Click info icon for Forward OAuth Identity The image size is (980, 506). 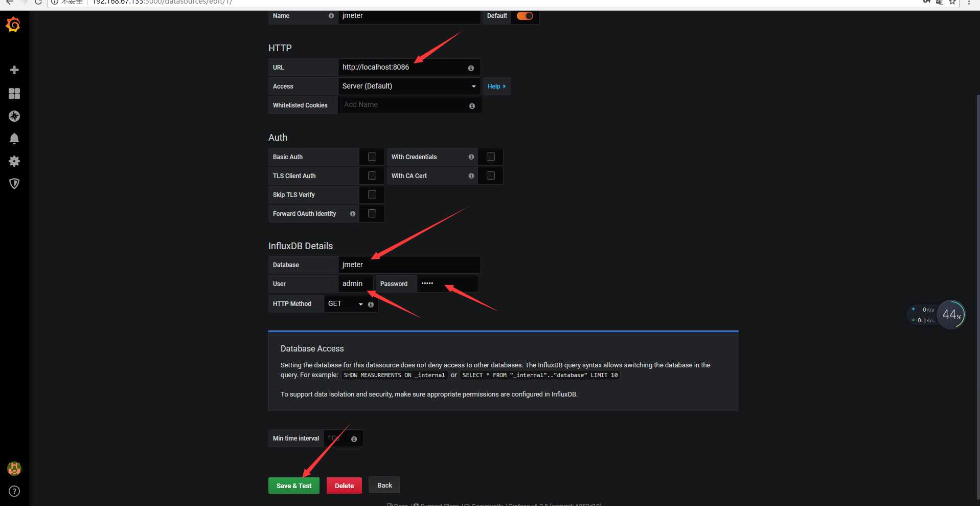tap(353, 214)
